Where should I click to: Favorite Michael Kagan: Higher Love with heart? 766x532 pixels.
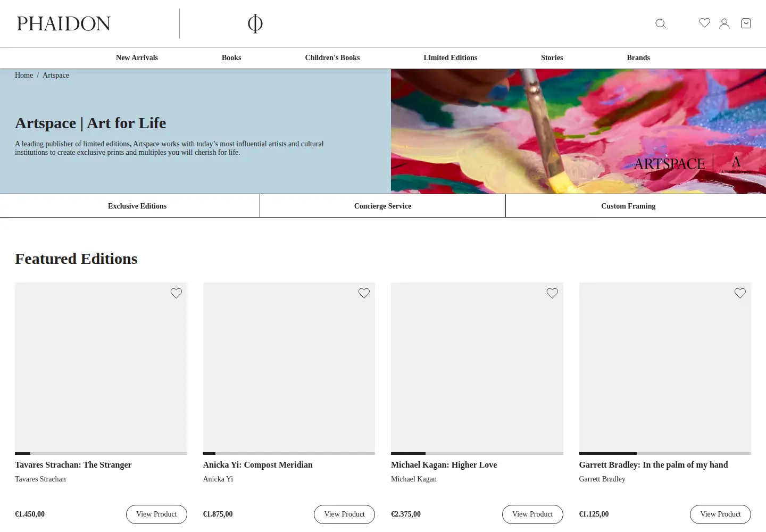coord(552,293)
